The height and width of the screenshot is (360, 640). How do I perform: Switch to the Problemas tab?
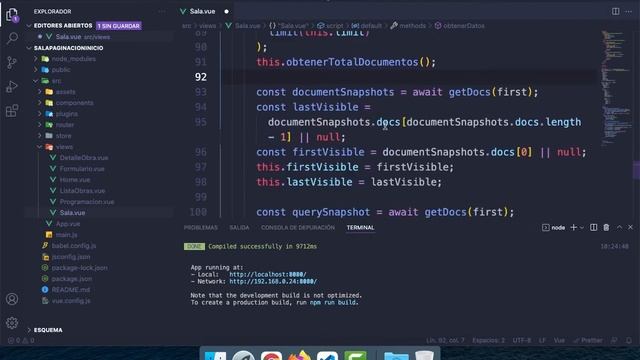tap(200, 228)
